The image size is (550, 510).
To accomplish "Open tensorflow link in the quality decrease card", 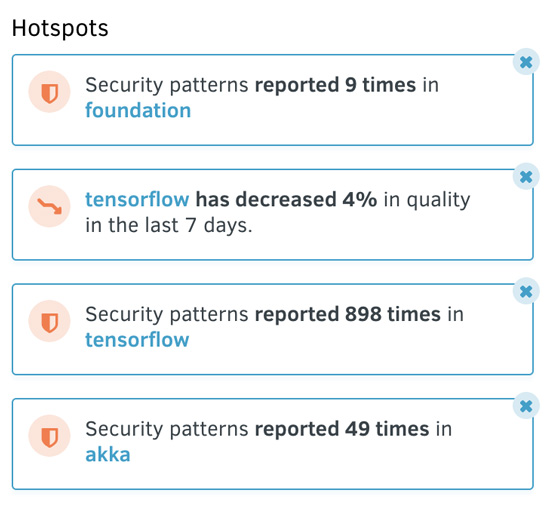I will click(137, 200).
